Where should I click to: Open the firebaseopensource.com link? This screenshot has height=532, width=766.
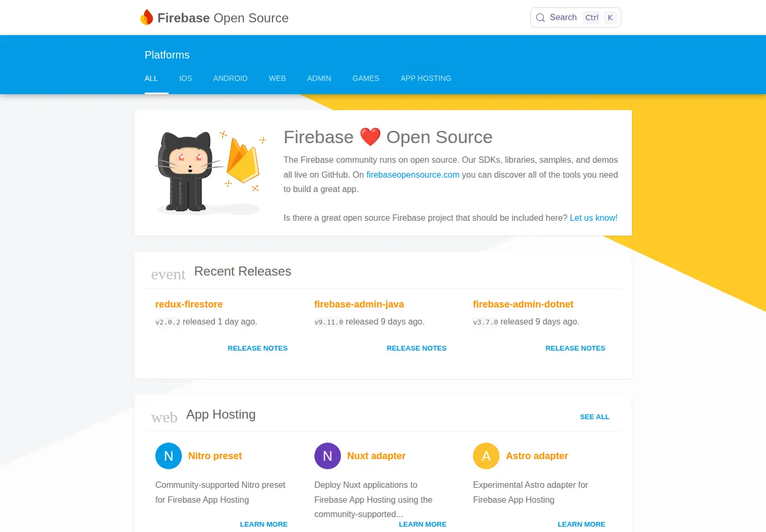(x=413, y=174)
